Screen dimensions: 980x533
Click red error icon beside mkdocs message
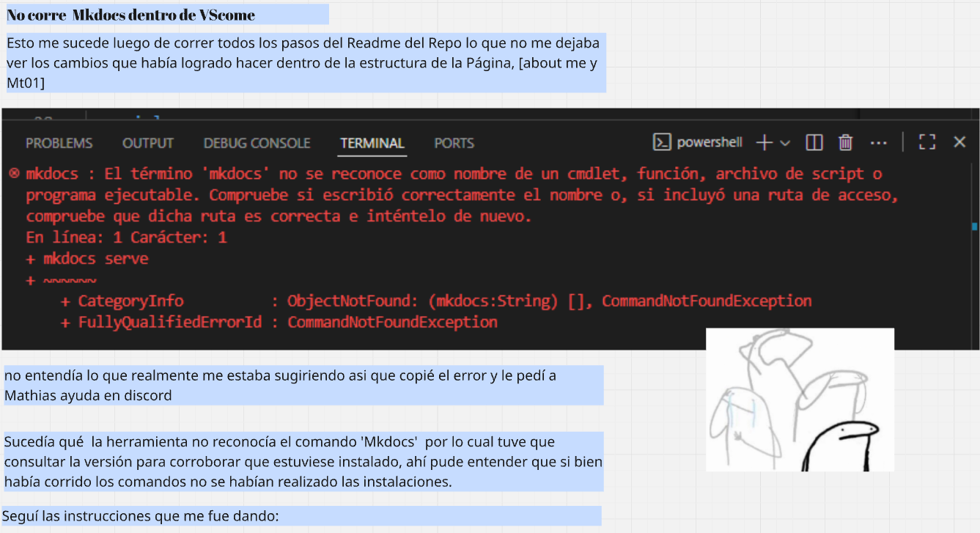[x=14, y=174]
